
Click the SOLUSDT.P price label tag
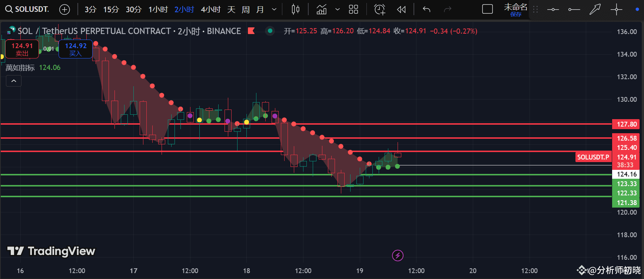593,157
